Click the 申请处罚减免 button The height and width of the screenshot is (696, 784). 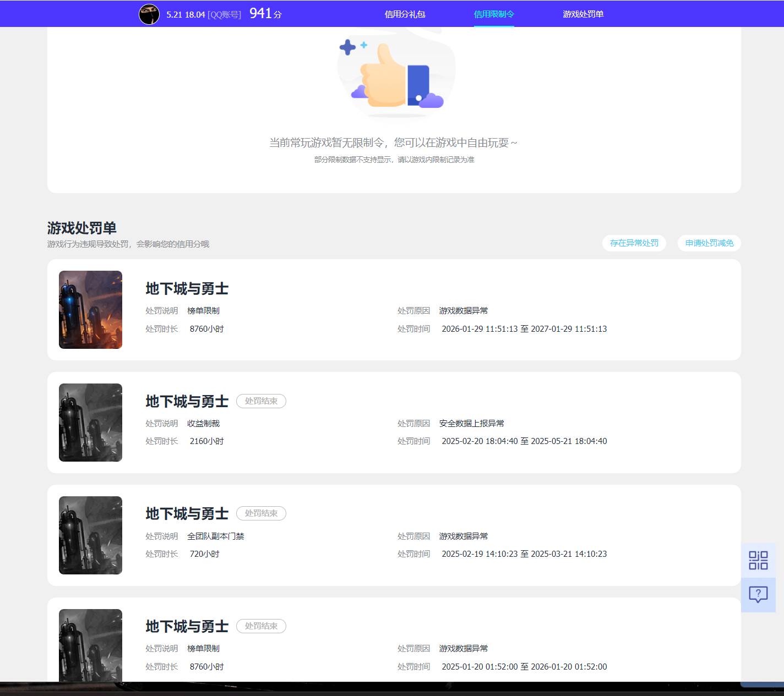point(709,243)
